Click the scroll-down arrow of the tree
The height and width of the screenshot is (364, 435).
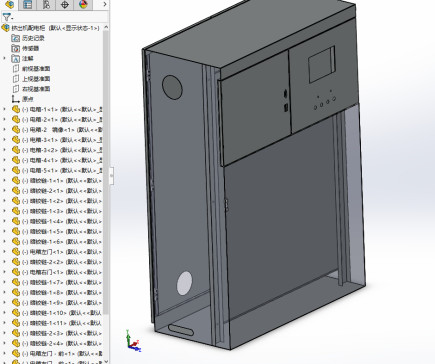(x=106, y=361)
